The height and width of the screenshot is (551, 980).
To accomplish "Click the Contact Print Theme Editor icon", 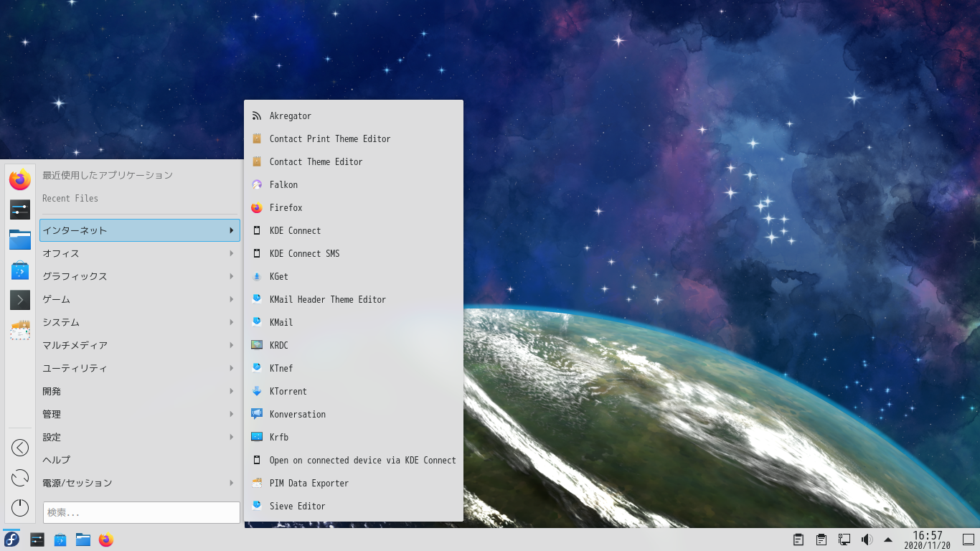I will click(257, 138).
